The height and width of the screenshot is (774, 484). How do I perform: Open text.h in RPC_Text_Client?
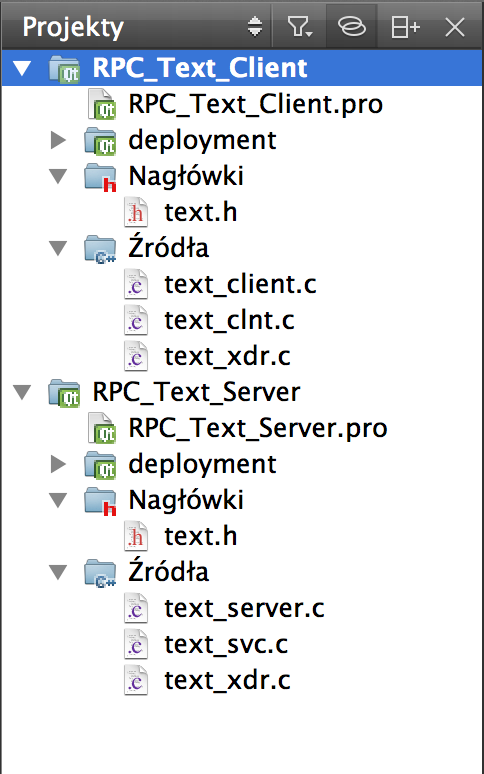point(201,212)
